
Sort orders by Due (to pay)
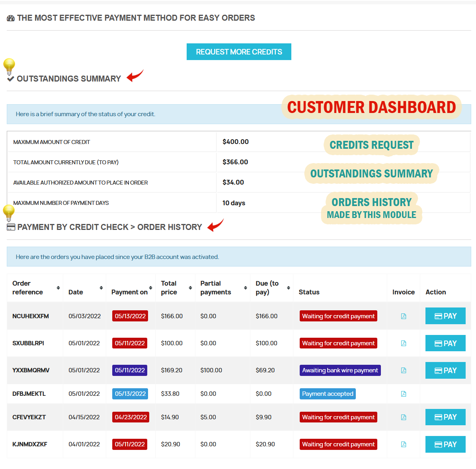point(288,288)
